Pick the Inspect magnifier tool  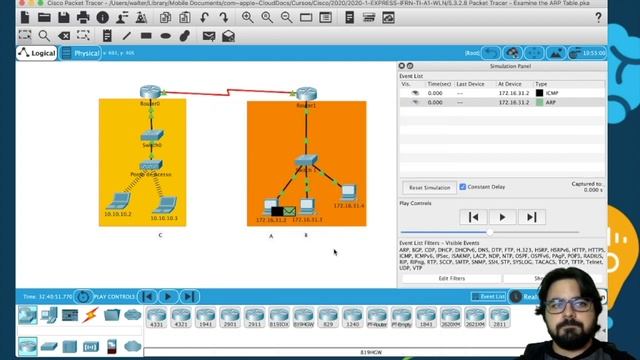44,36
